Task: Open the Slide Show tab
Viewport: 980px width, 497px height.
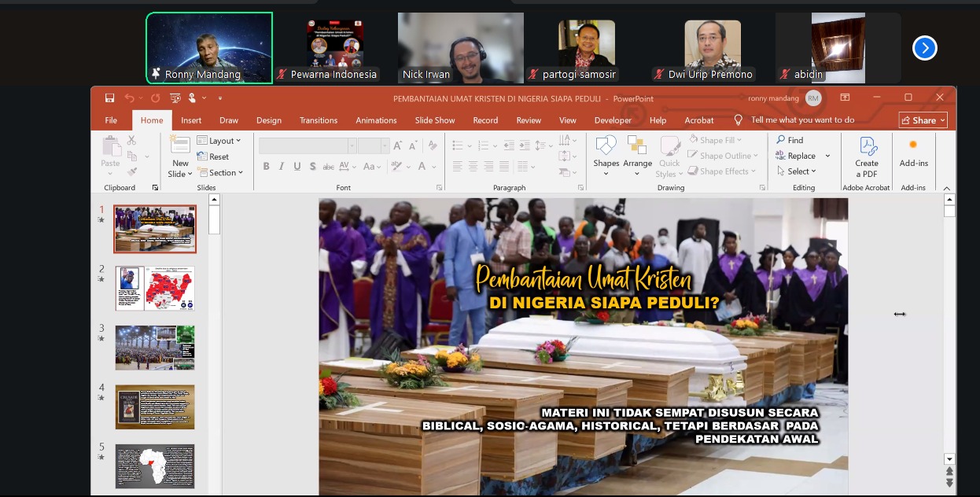Action: (435, 120)
